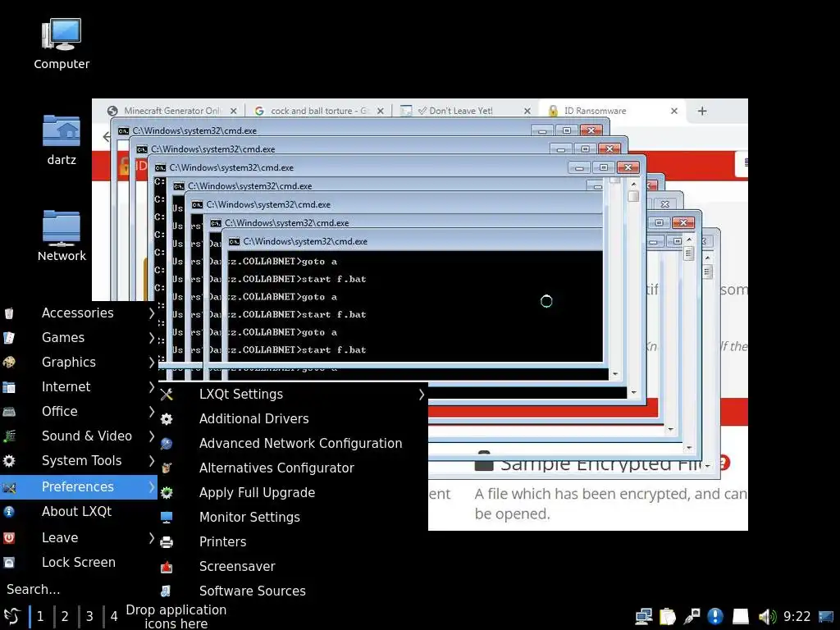Expand the Sound & Video submenu arrow
840x630 pixels.
(x=152, y=436)
